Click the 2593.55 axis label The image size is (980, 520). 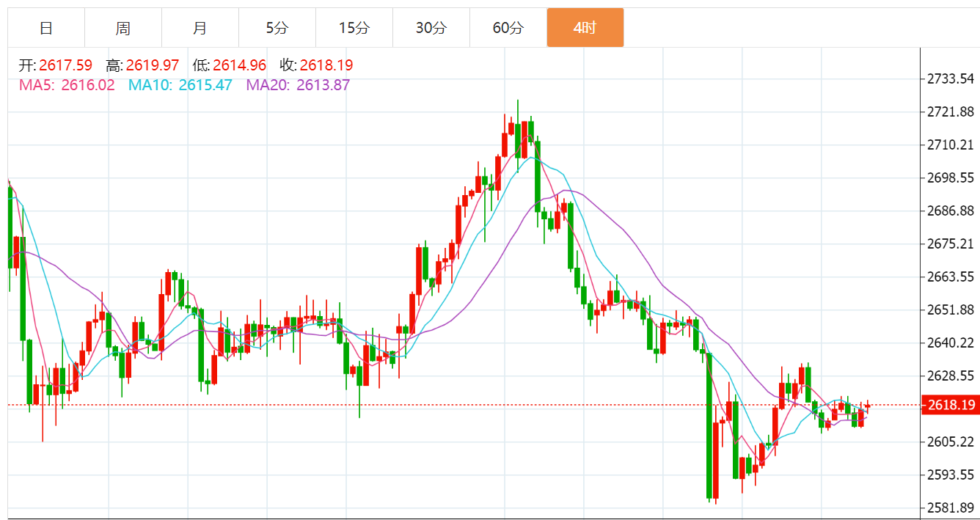(x=951, y=475)
